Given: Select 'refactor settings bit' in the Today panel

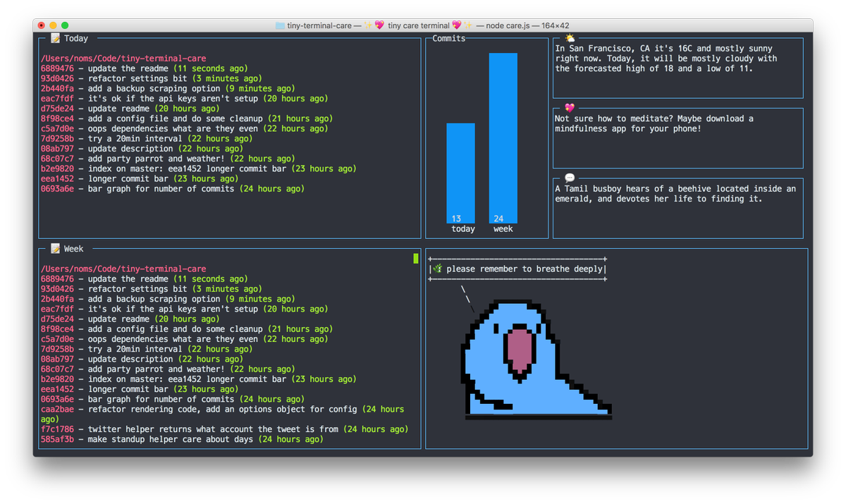Looking at the screenshot, I should (x=137, y=78).
